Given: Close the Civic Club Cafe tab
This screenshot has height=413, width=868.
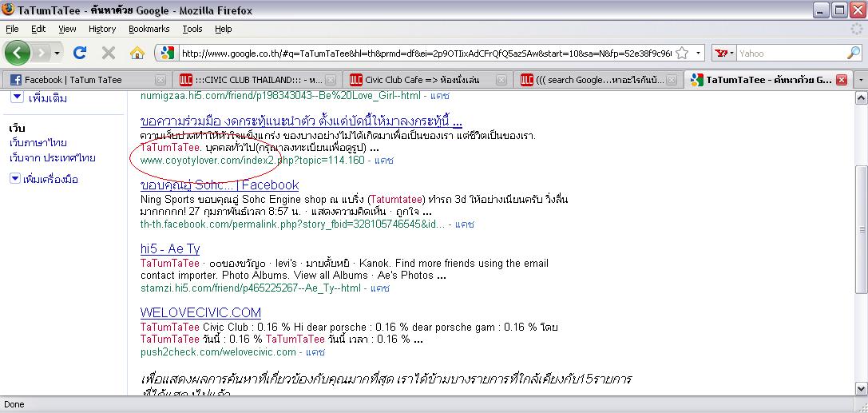Looking at the screenshot, I should 502,80.
